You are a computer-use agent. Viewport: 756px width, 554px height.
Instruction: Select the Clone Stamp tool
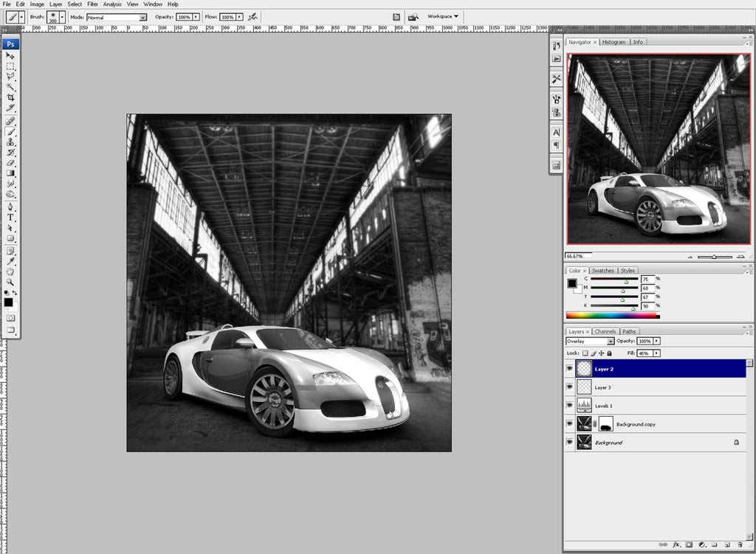(x=11, y=140)
